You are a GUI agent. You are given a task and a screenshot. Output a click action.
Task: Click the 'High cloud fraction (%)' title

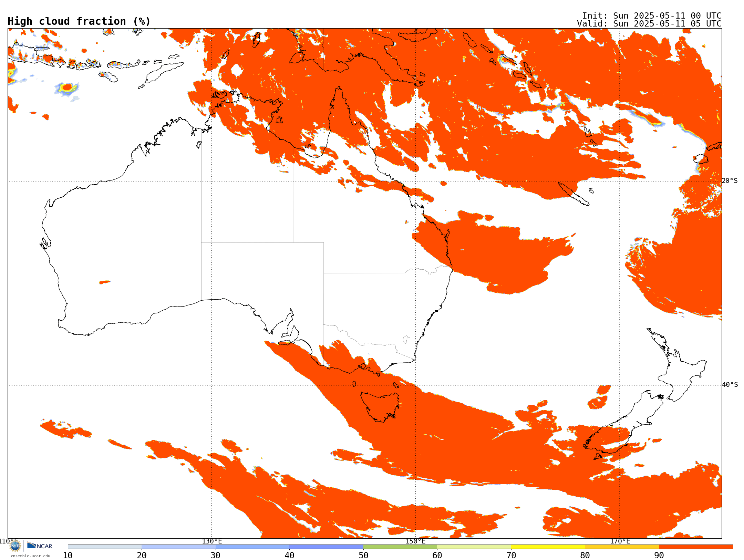pos(79,21)
